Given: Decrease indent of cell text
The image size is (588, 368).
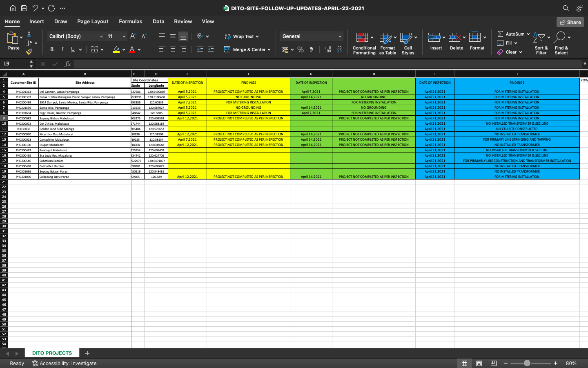Looking at the screenshot, I should point(200,49).
